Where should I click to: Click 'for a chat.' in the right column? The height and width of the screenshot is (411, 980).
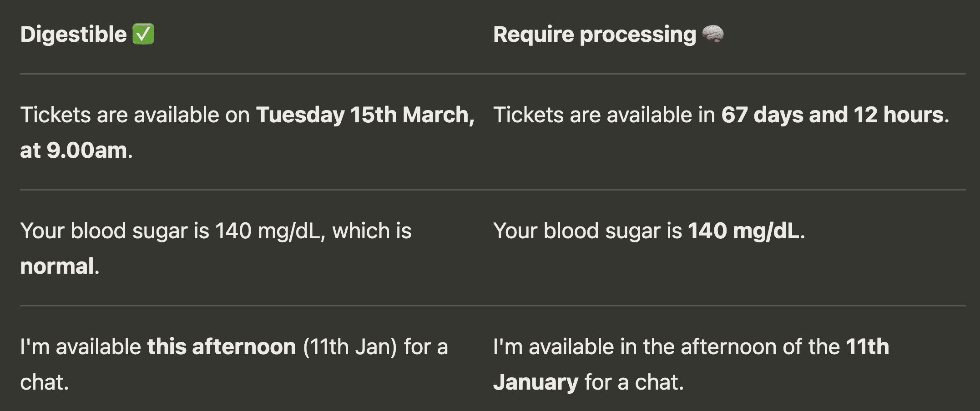click(x=634, y=382)
